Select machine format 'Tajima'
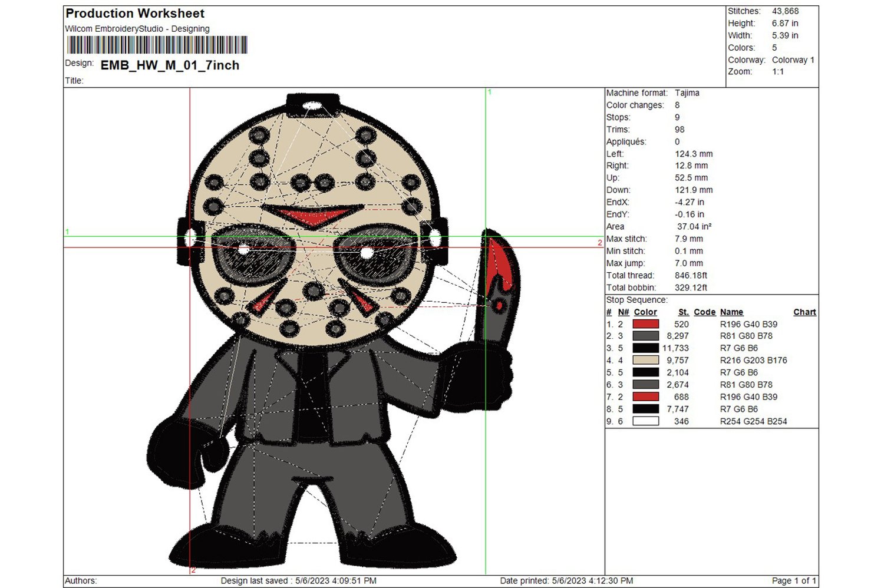 [x=687, y=93]
